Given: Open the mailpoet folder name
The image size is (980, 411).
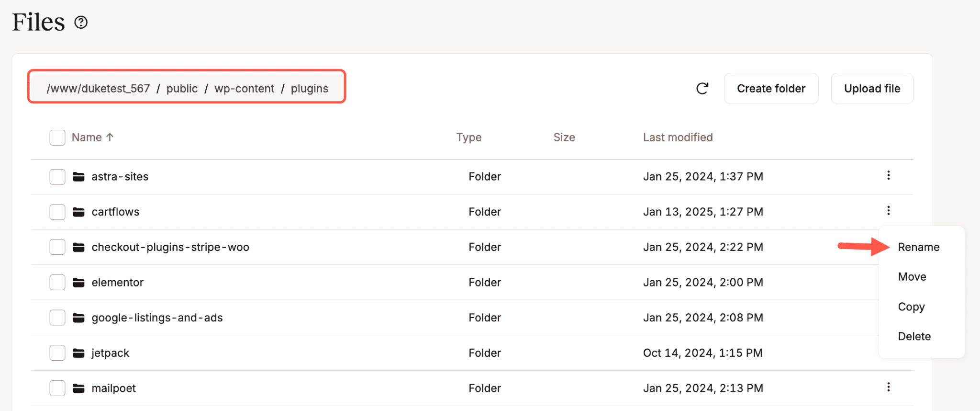Looking at the screenshot, I should tap(113, 388).
